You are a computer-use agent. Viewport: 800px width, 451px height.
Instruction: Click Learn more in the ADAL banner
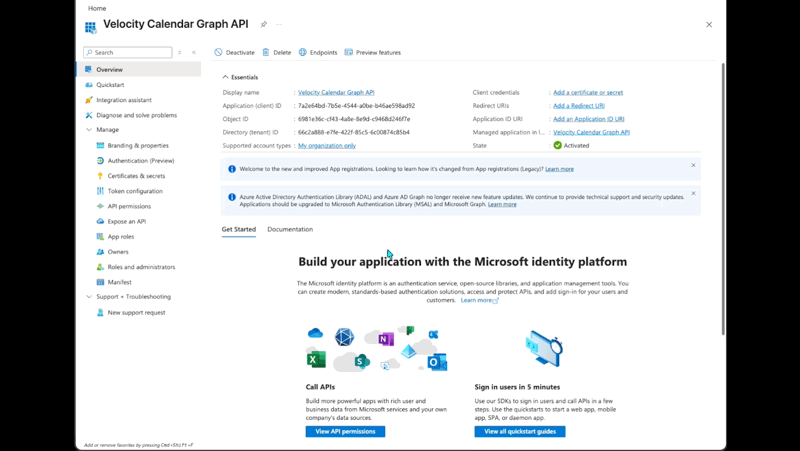click(x=502, y=204)
